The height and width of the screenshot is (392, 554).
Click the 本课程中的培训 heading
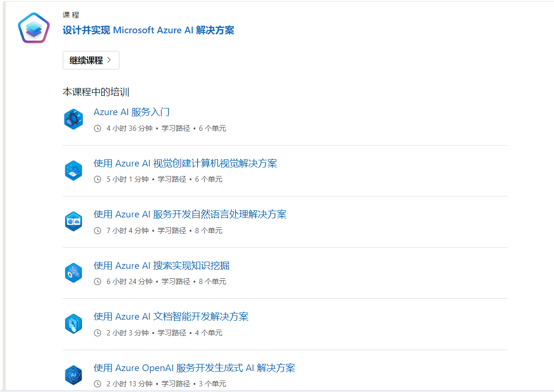click(96, 92)
